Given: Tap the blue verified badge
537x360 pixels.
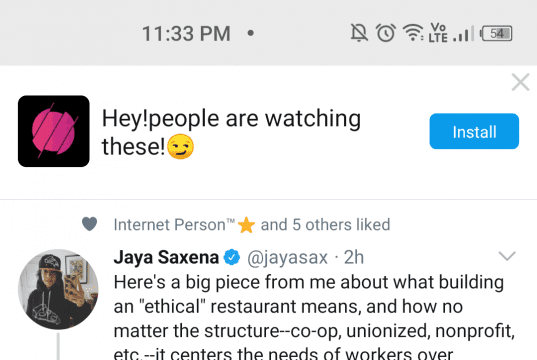Looking at the screenshot, I should [x=232, y=257].
